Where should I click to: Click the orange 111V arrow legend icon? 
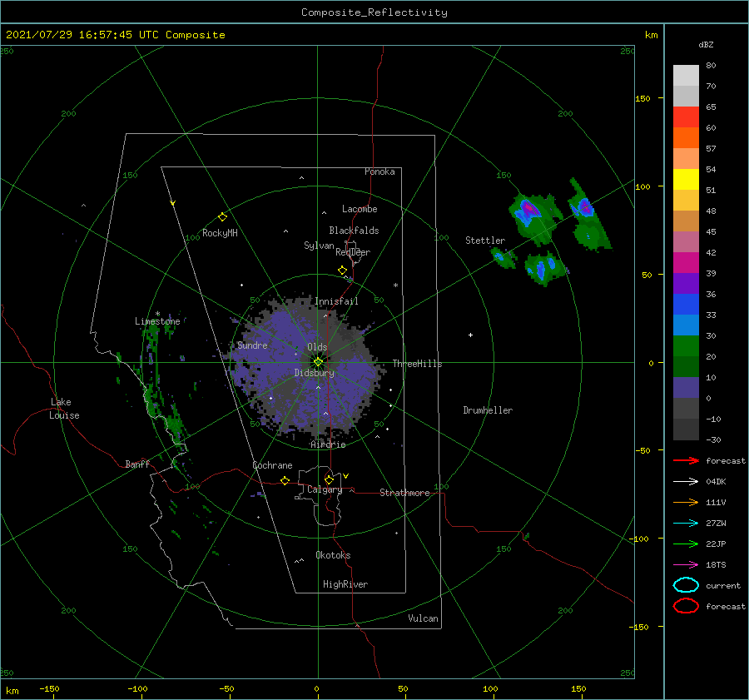(x=686, y=502)
